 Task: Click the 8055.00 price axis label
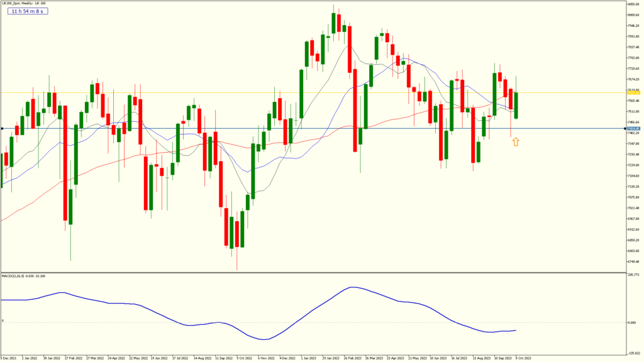point(633,4)
